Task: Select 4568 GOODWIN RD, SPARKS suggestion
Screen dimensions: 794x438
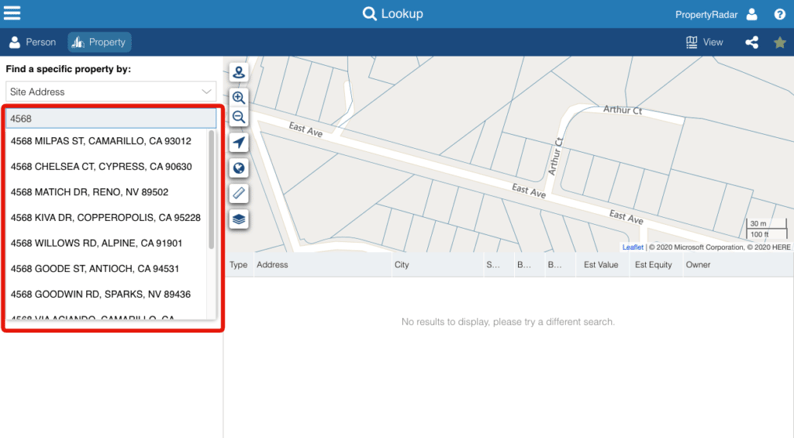Action: pyautogui.click(x=106, y=294)
